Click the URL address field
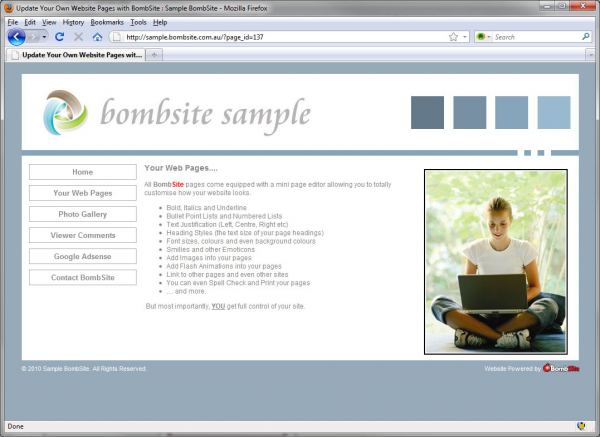This screenshot has width=600, height=437. pos(285,37)
